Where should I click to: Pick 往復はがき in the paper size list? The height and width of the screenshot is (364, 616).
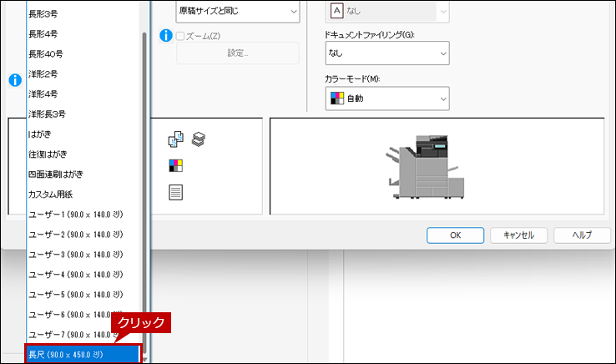(48, 154)
